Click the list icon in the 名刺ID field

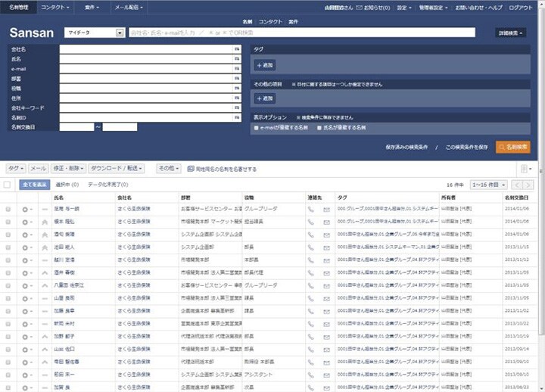pyautogui.click(x=237, y=117)
